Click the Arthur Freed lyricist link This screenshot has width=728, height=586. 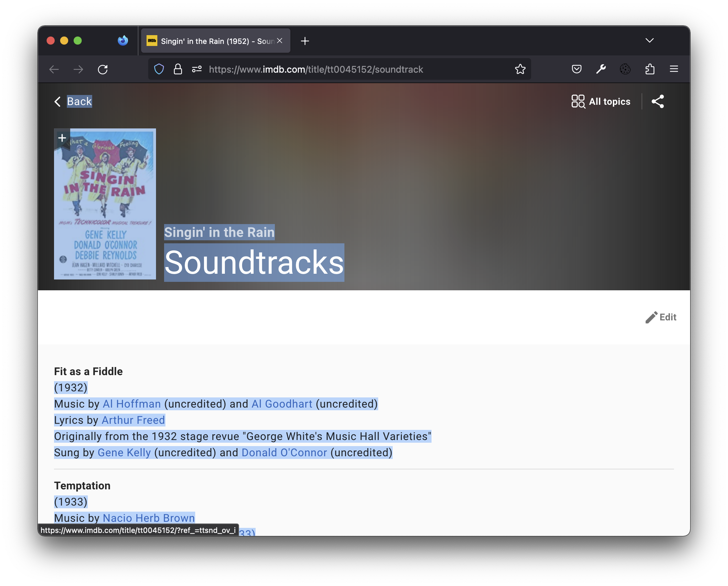tap(133, 420)
